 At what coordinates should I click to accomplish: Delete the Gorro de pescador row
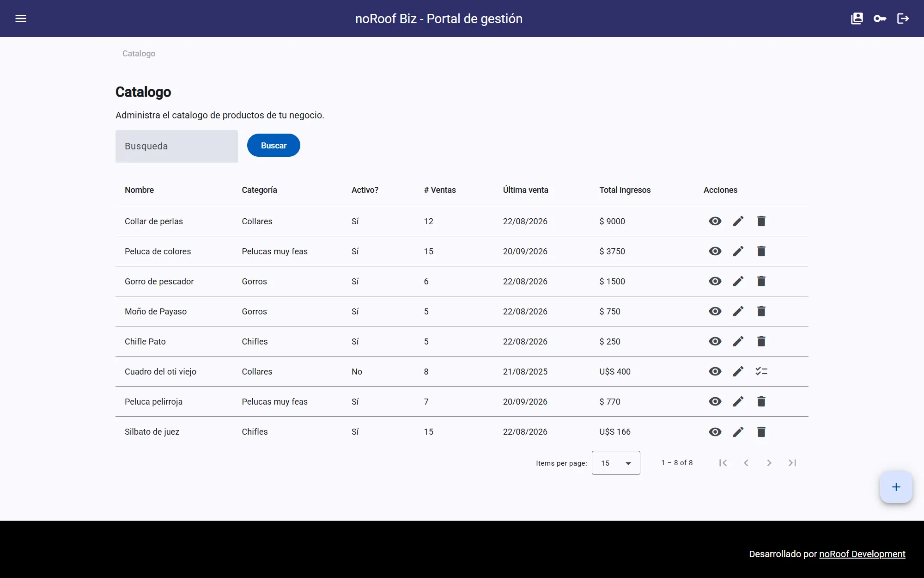[x=761, y=281]
